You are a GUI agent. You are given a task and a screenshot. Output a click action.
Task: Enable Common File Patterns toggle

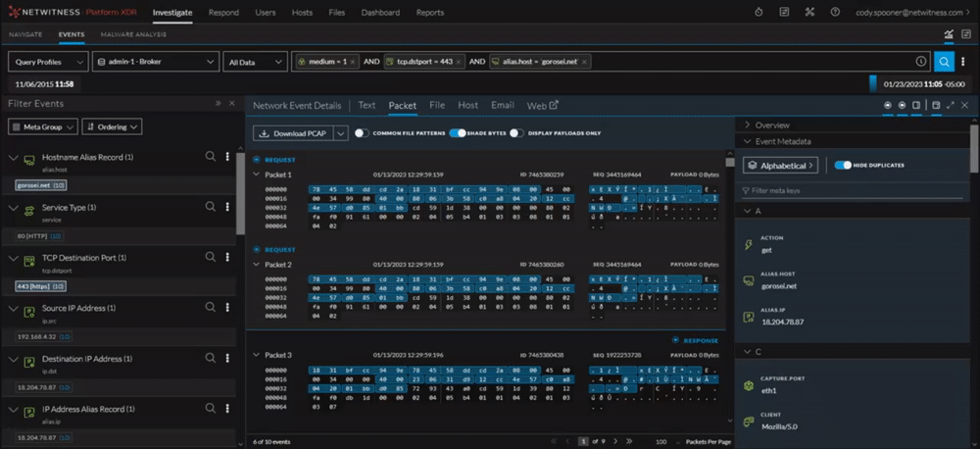point(363,133)
